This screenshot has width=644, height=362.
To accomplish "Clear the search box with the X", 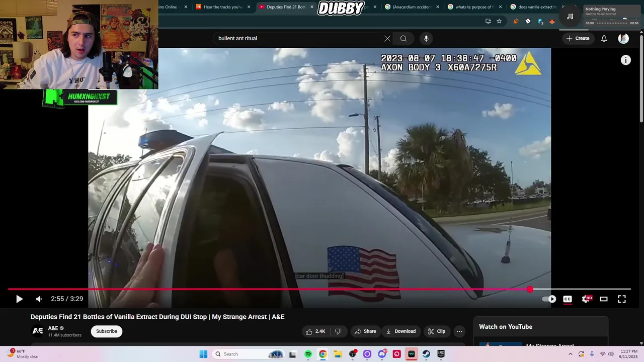I will [387, 38].
